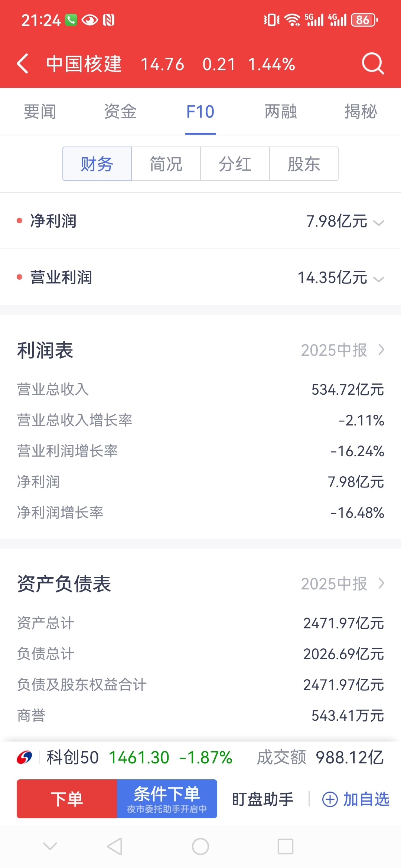The width and height of the screenshot is (401, 868).
Task: Expand the 净利润 7.98亿元 row
Action: (x=378, y=223)
